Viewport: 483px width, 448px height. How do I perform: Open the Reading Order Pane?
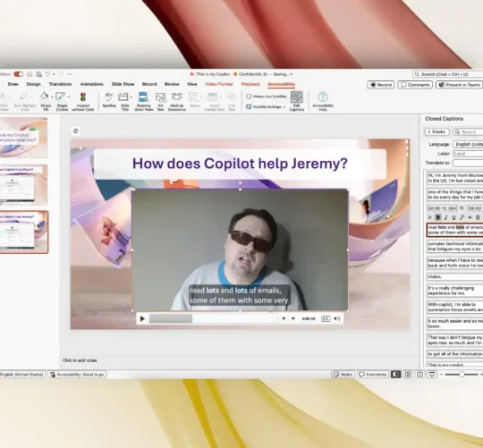click(143, 101)
